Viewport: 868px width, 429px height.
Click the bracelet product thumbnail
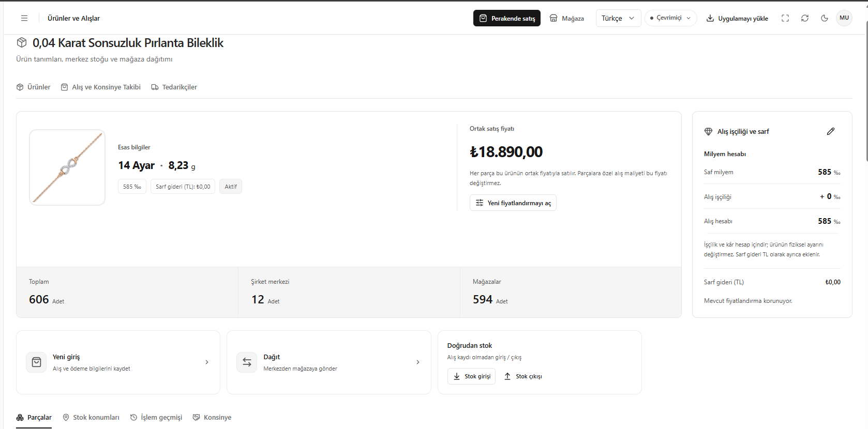click(x=67, y=167)
